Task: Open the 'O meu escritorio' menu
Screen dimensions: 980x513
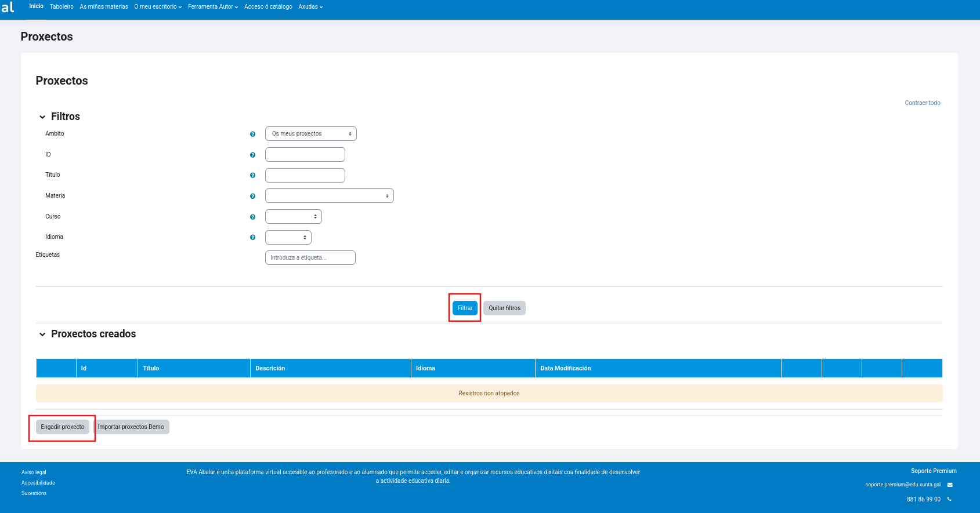Action: (158, 7)
